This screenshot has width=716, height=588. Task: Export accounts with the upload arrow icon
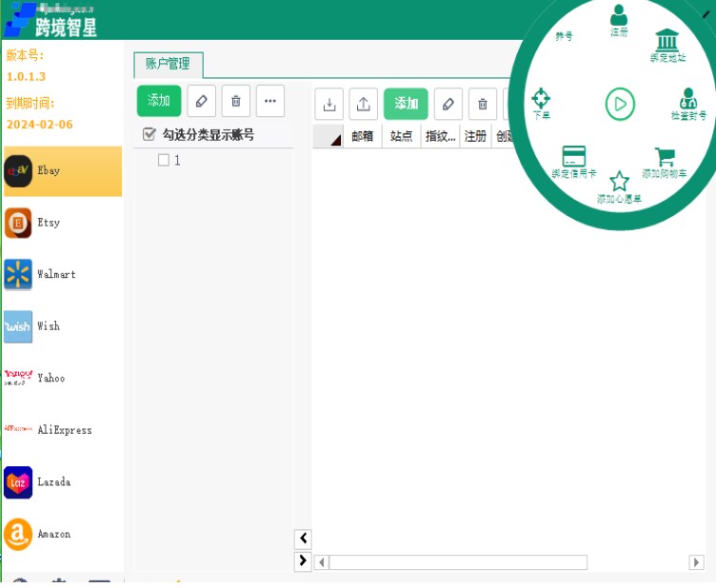coord(364,104)
